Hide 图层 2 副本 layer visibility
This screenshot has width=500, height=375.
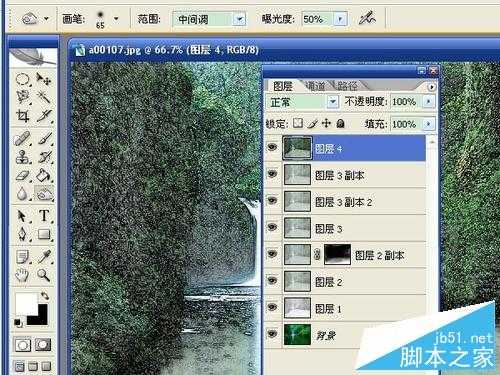pyautogui.click(x=273, y=254)
